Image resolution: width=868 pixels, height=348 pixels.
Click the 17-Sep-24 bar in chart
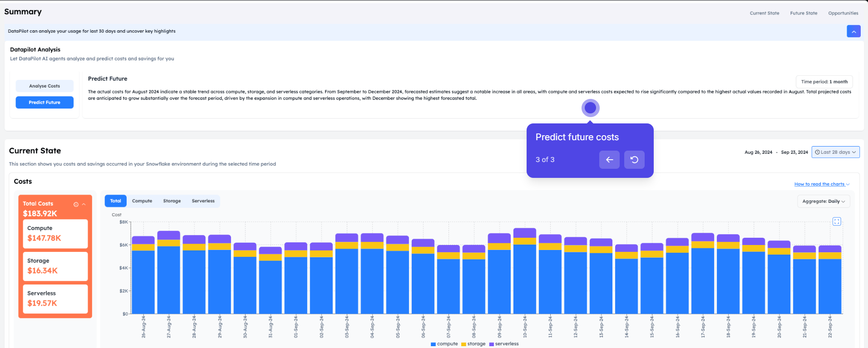coord(703,273)
